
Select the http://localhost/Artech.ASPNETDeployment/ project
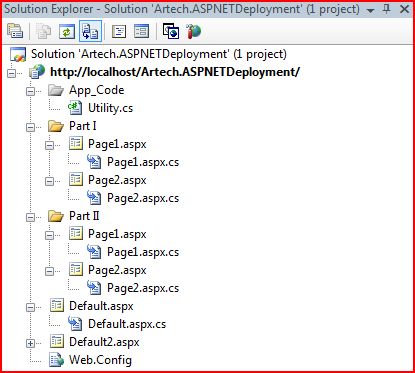tap(175, 72)
